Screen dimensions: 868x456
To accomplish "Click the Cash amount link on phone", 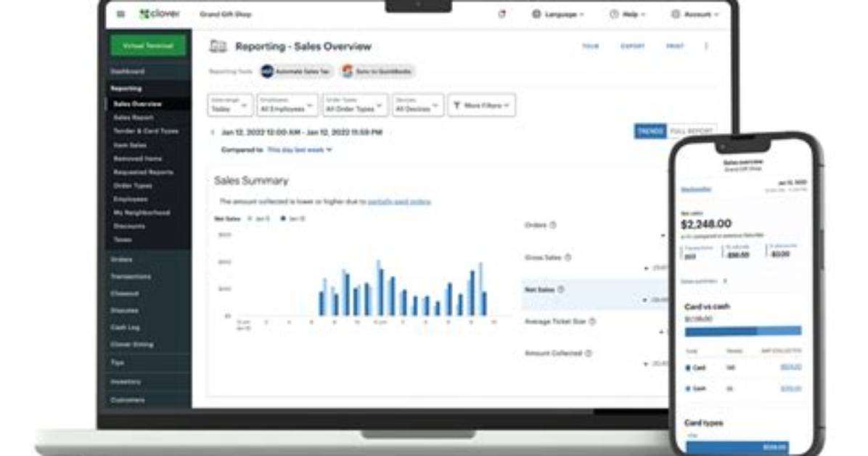I will [x=790, y=389].
